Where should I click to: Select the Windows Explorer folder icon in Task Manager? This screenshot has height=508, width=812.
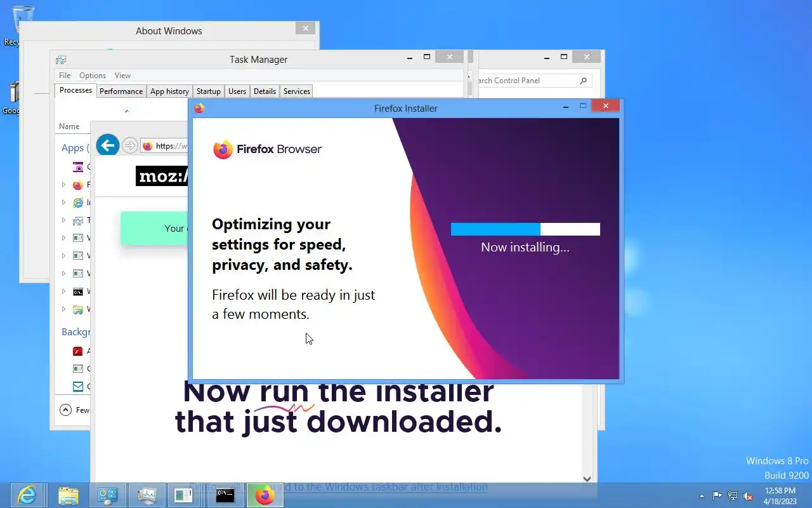tap(77, 309)
